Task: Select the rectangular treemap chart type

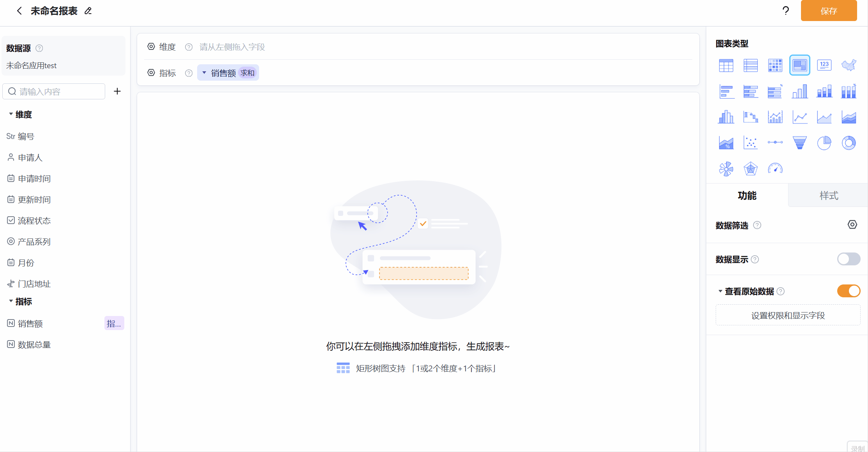Action: coord(799,65)
